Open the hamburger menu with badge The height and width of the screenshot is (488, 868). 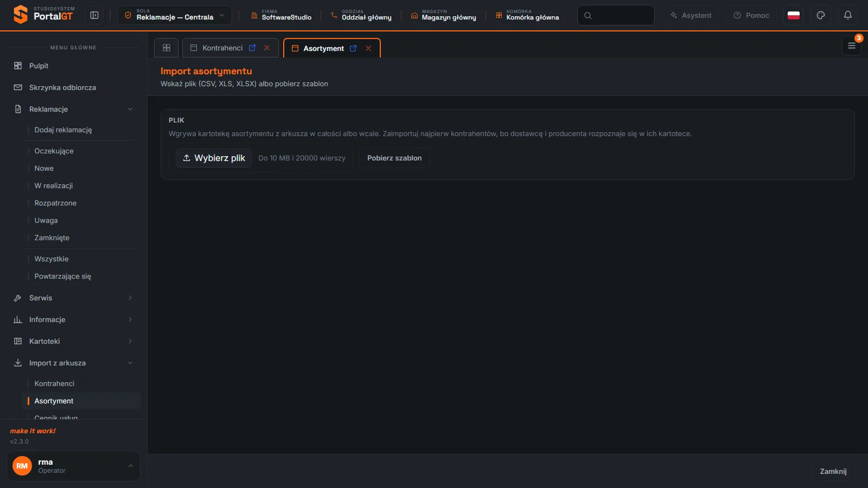(x=852, y=46)
